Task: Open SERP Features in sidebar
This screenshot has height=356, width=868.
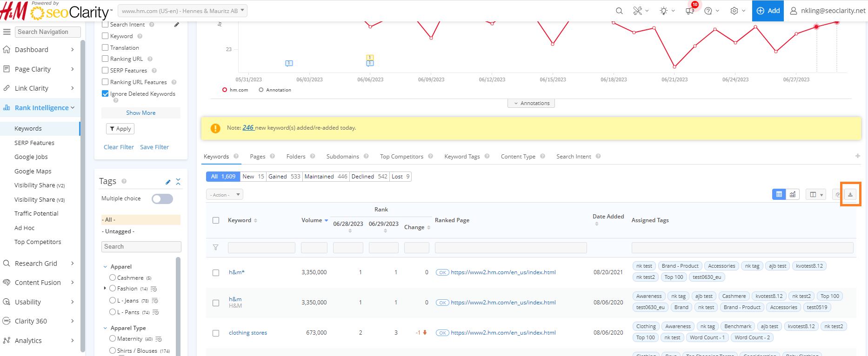Action: 34,143
